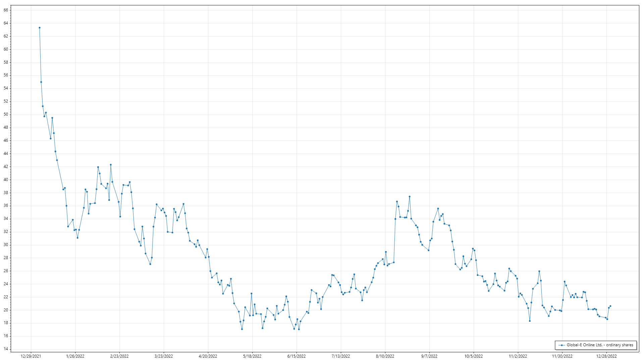Click the 14 y-axis tick label
Viewport: 644px width, 362px height.
click(x=6, y=349)
